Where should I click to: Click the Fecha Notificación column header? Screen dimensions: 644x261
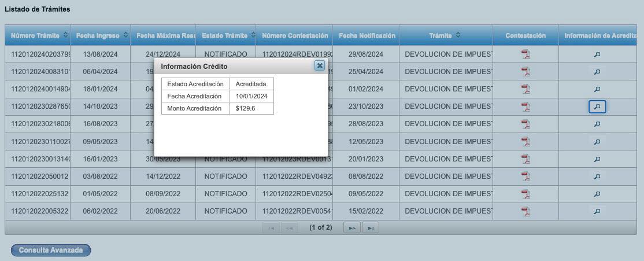pyautogui.click(x=367, y=35)
